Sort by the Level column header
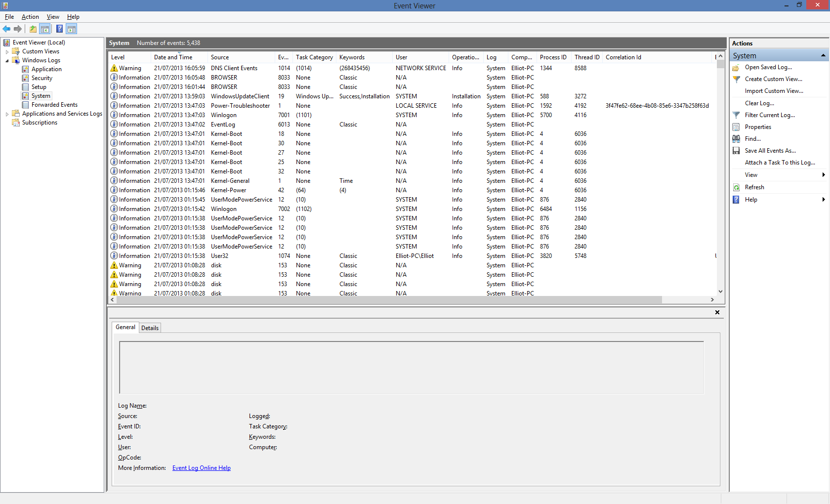This screenshot has height=504, width=830. [x=129, y=57]
